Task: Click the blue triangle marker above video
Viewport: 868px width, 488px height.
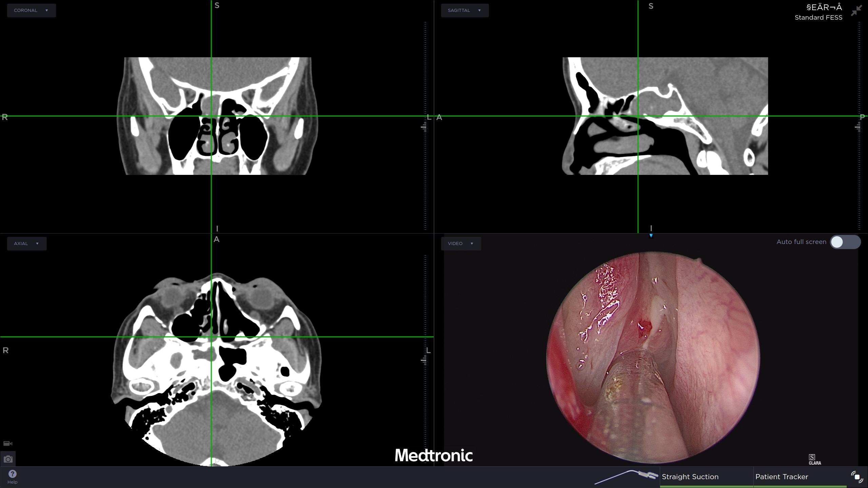Action: coord(651,236)
